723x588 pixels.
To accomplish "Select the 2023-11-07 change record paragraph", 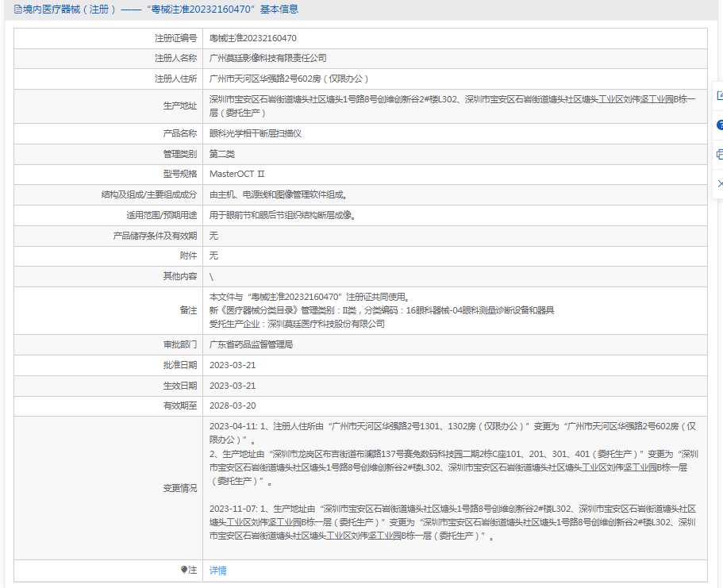I will coord(452,522).
